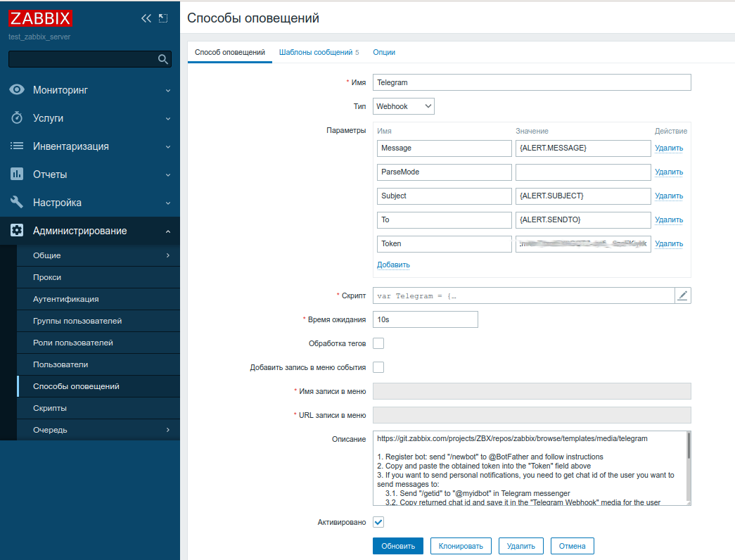The width and height of the screenshot is (735, 560).
Task: Open Пользователи in the sidebar
Action: [98, 364]
